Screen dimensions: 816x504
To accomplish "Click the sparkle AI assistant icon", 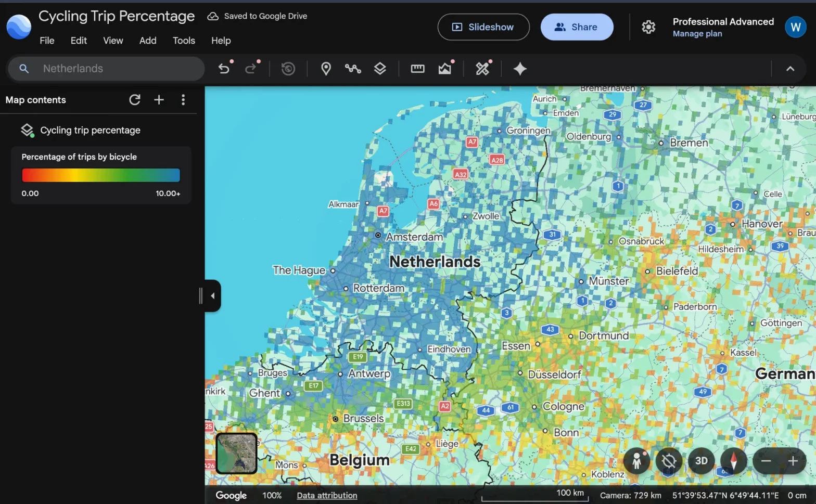I will 520,69.
